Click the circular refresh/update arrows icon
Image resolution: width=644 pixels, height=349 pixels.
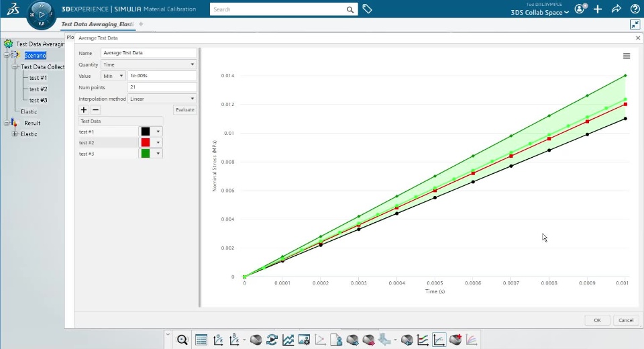click(272, 340)
